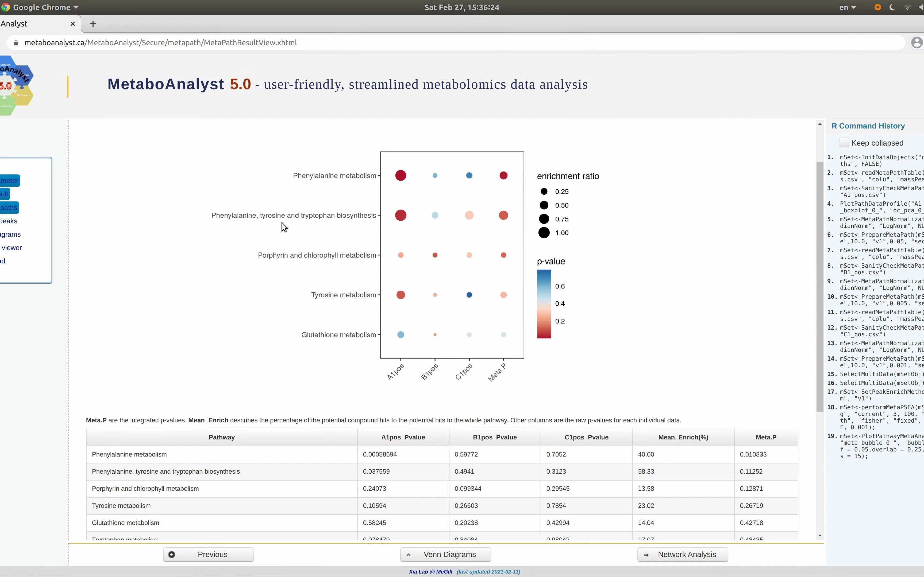Click the Wi-Fi icon in the top bar
The height and width of the screenshot is (577, 924).
pyautogui.click(x=908, y=7)
